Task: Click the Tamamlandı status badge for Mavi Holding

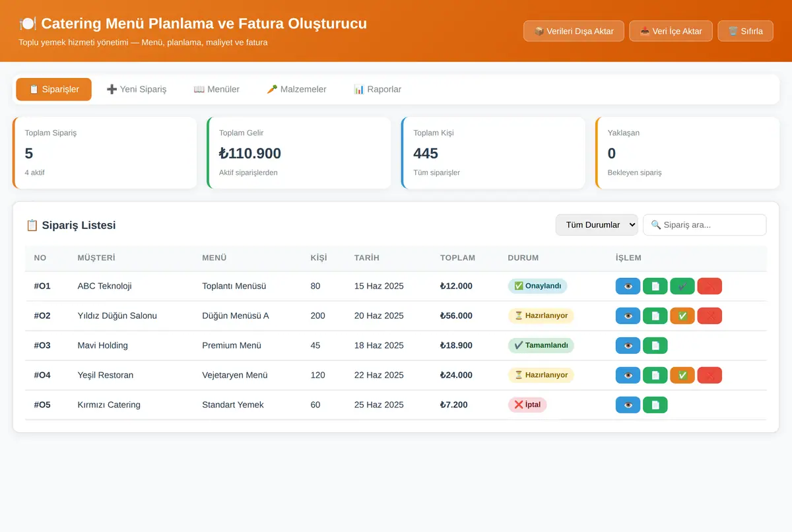Action: pos(541,346)
